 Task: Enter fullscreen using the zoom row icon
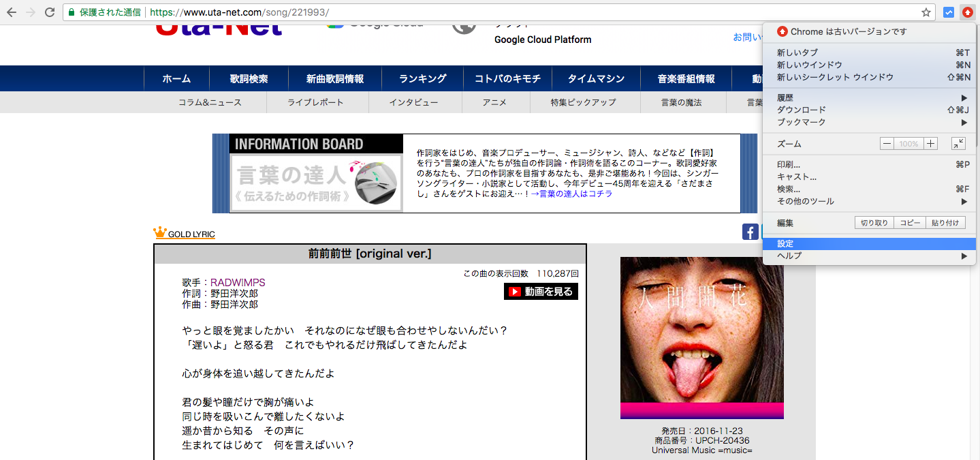[958, 144]
